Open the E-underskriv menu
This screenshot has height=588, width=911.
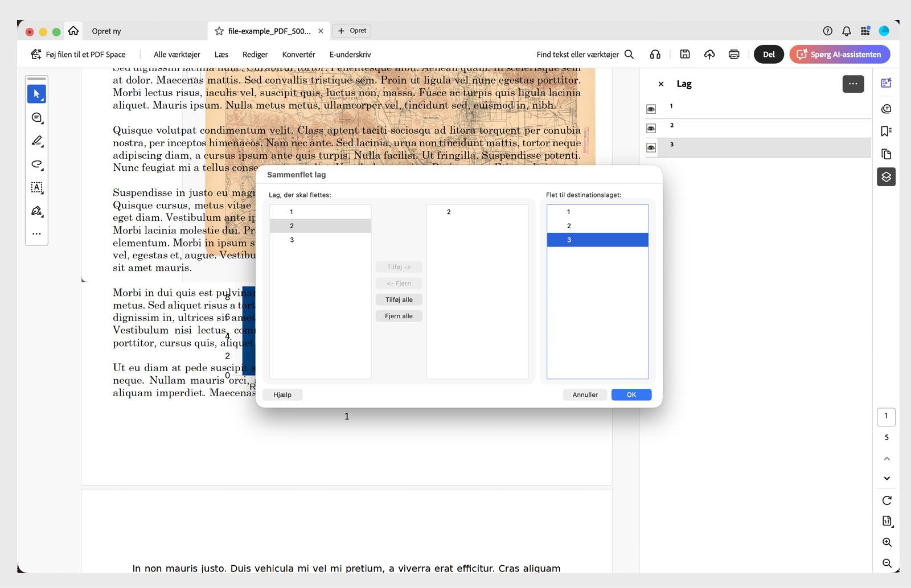350,55
